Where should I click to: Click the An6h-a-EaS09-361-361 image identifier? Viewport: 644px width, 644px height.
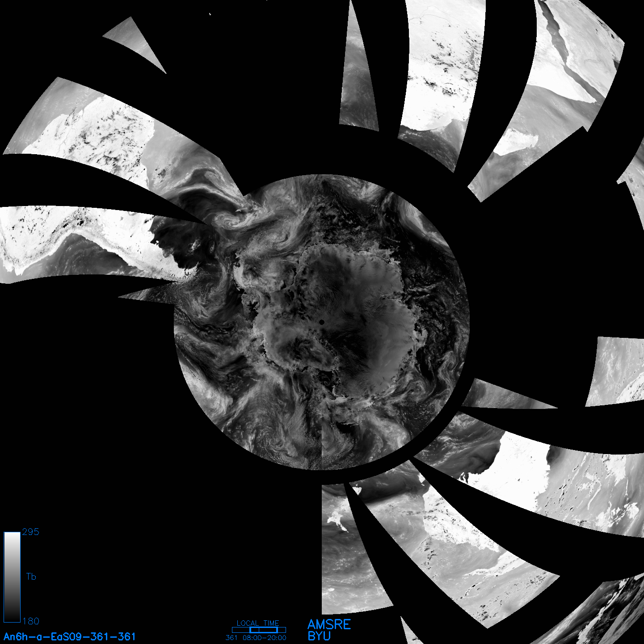70,636
